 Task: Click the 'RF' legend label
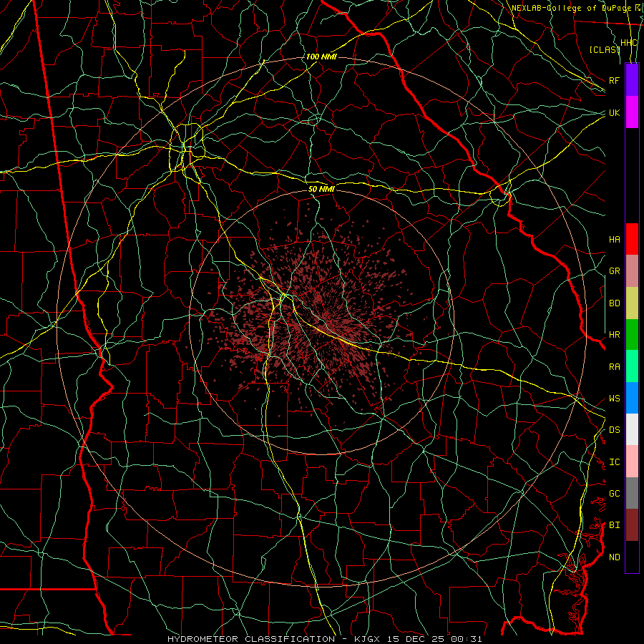pos(614,80)
